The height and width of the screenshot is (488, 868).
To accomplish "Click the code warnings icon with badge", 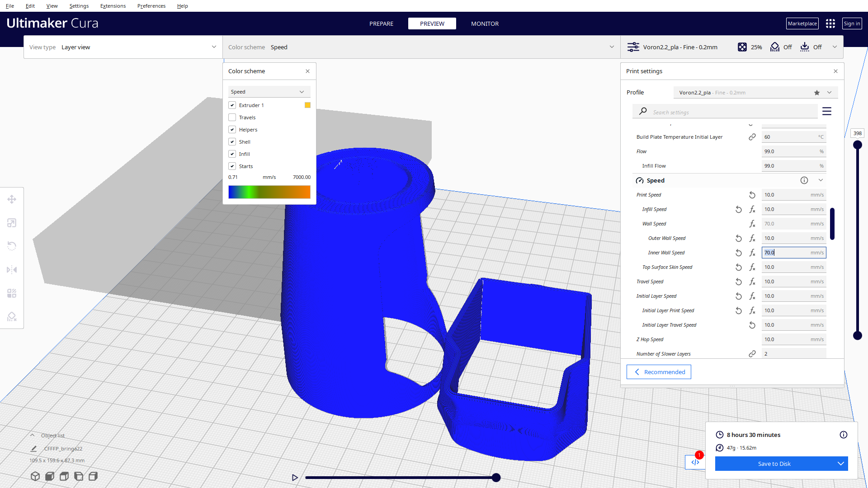I will (695, 462).
